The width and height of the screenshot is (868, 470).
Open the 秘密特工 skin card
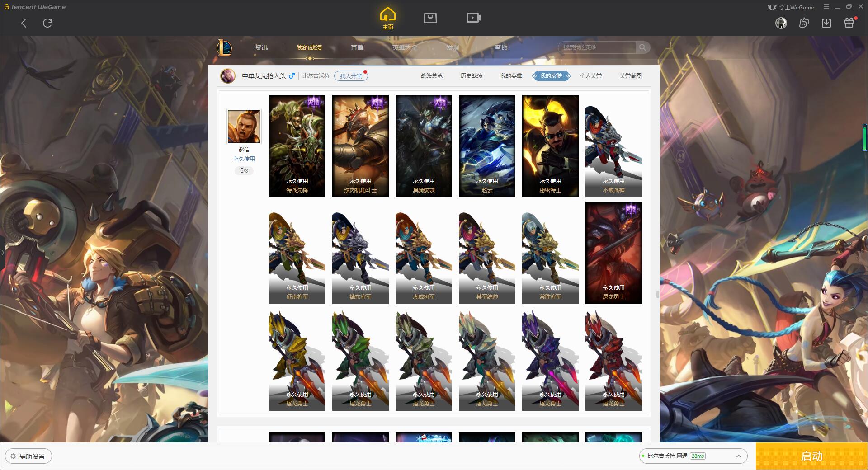[x=550, y=146]
